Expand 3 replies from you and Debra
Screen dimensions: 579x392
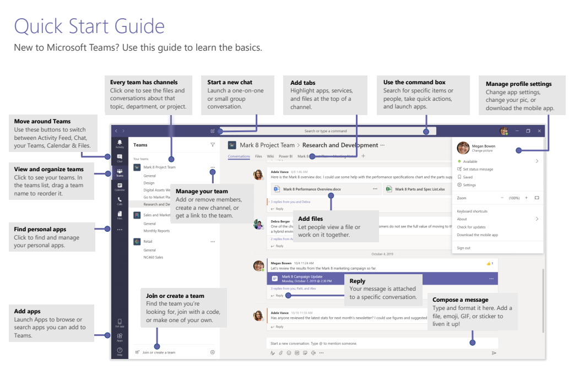pos(290,202)
